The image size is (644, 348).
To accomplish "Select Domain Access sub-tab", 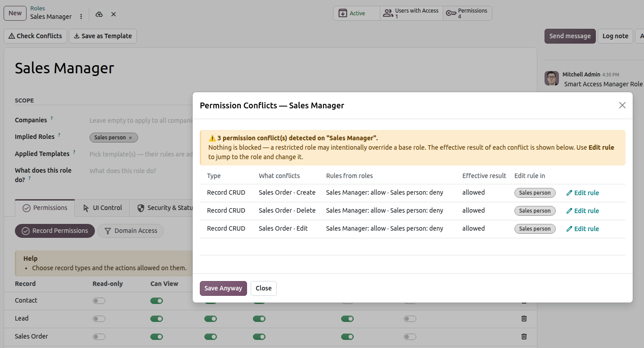I will click(131, 231).
